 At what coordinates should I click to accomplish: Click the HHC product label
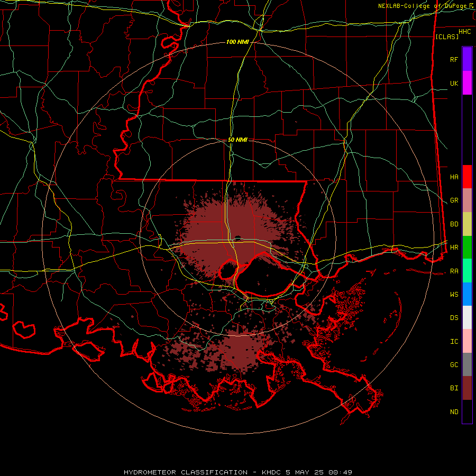pos(464,32)
